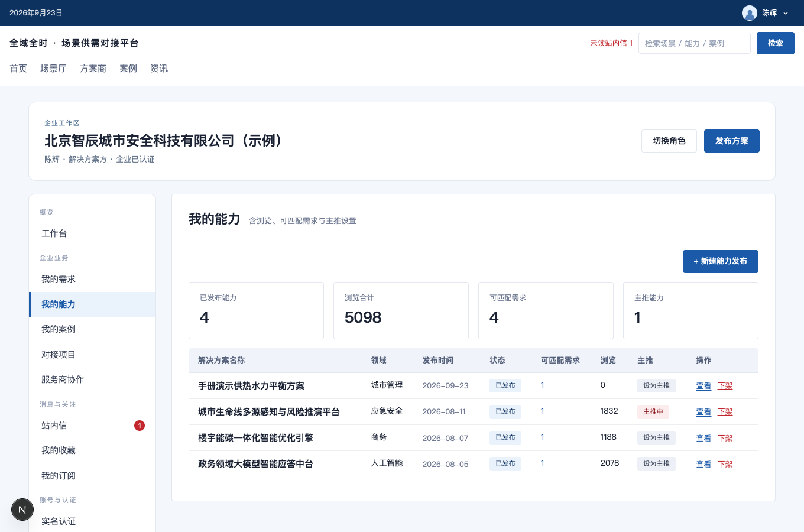The height and width of the screenshot is (532, 804).
Task: Set 手册演示供热水力平衡方案 as 主推
Action: pos(656,385)
